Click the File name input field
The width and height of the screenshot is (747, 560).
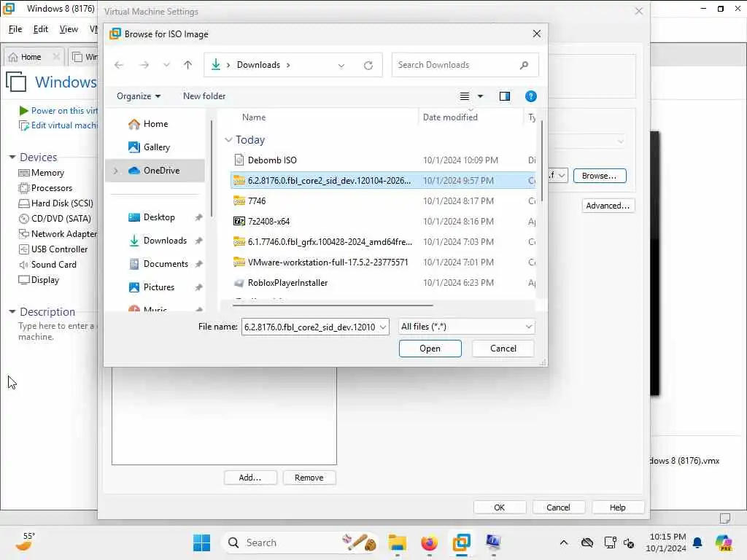[309, 327]
